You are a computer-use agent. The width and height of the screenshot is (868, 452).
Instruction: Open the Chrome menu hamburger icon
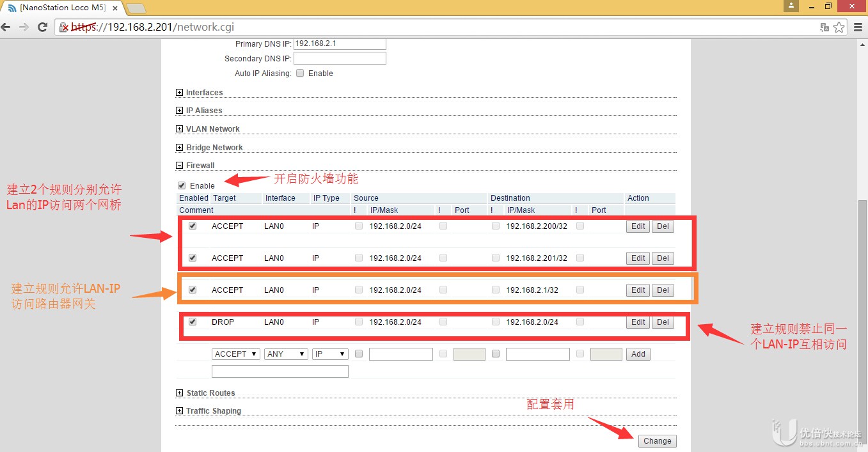(x=857, y=27)
